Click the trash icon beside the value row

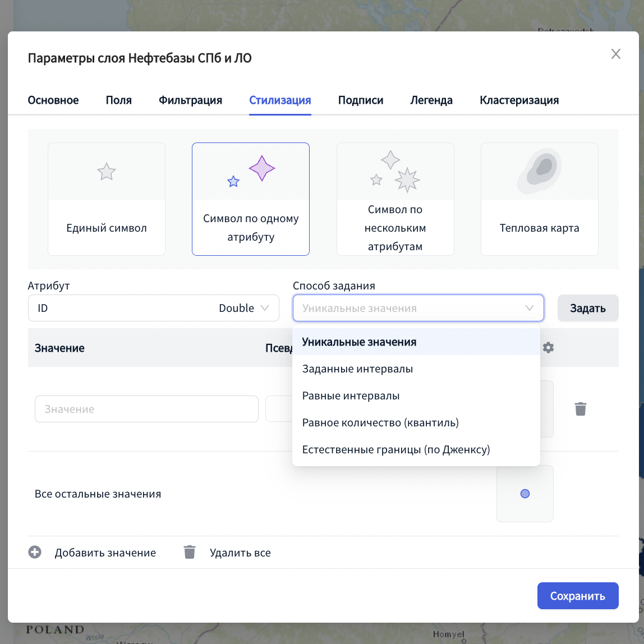pyautogui.click(x=581, y=409)
